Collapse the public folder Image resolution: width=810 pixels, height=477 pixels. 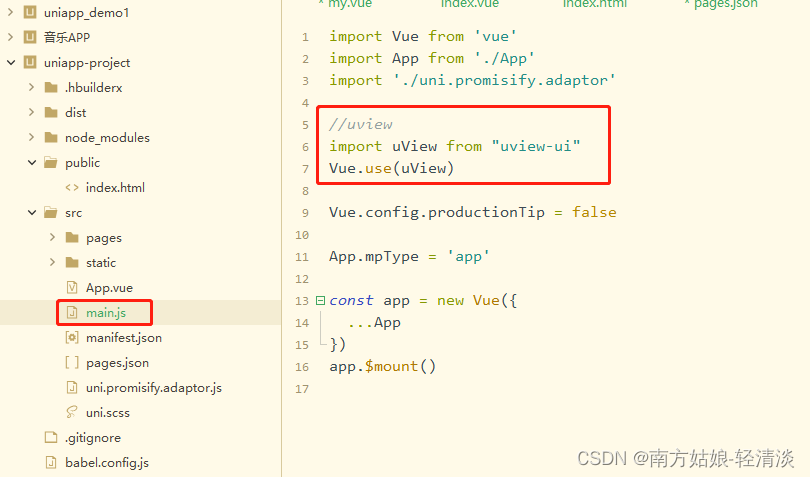[32, 162]
